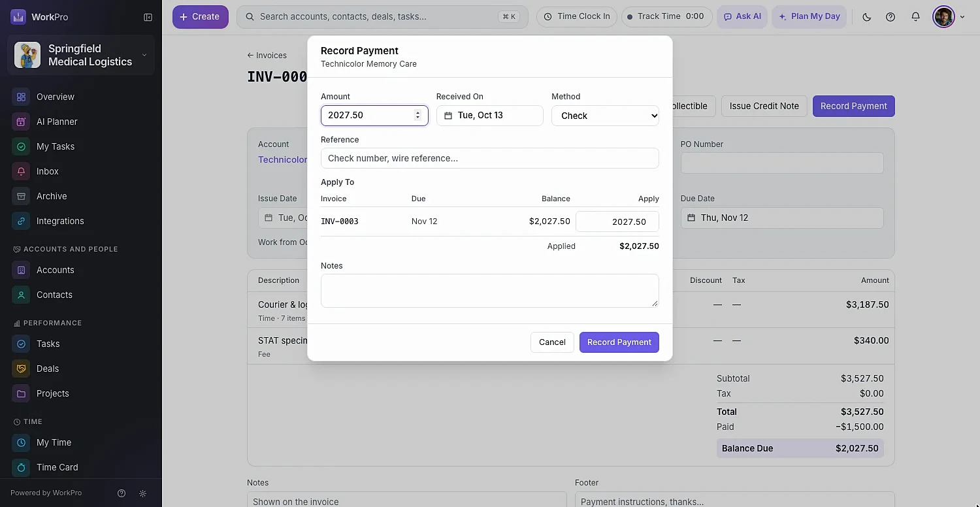Click the PO Number input field
Screen dimensions: 980x507
coord(782,163)
